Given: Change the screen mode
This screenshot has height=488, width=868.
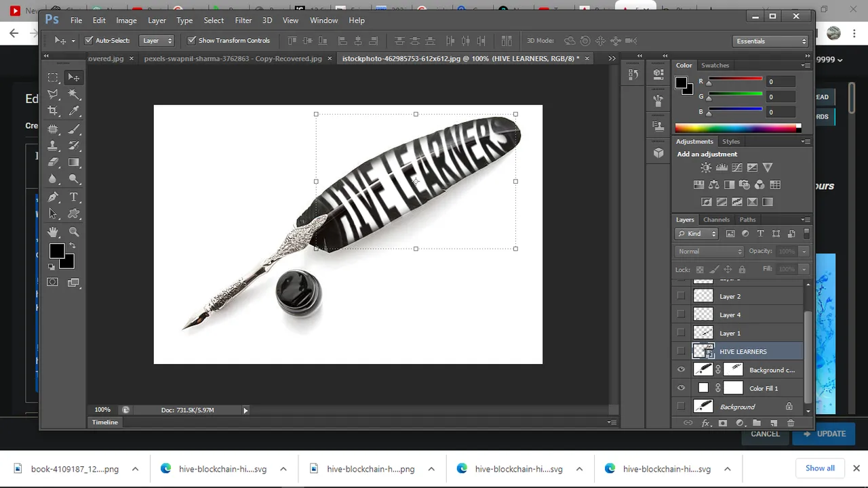Looking at the screenshot, I should [x=74, y=282].
